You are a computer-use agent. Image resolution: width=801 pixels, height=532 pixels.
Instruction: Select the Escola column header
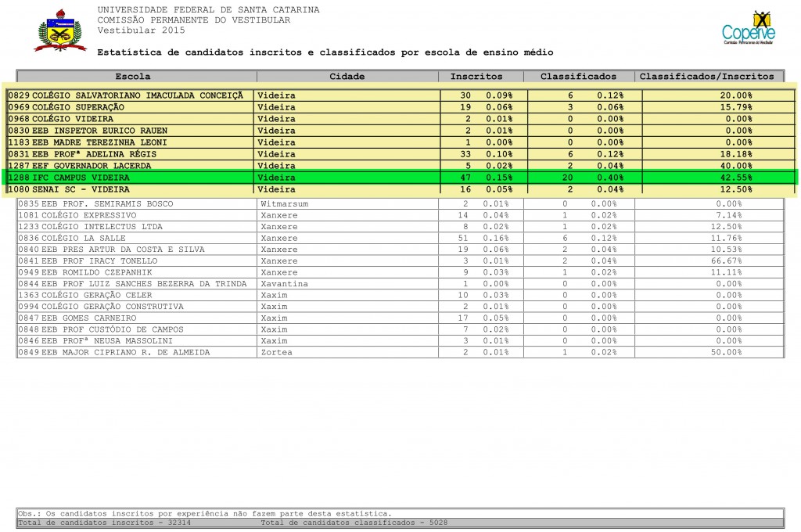click(133, 77)
